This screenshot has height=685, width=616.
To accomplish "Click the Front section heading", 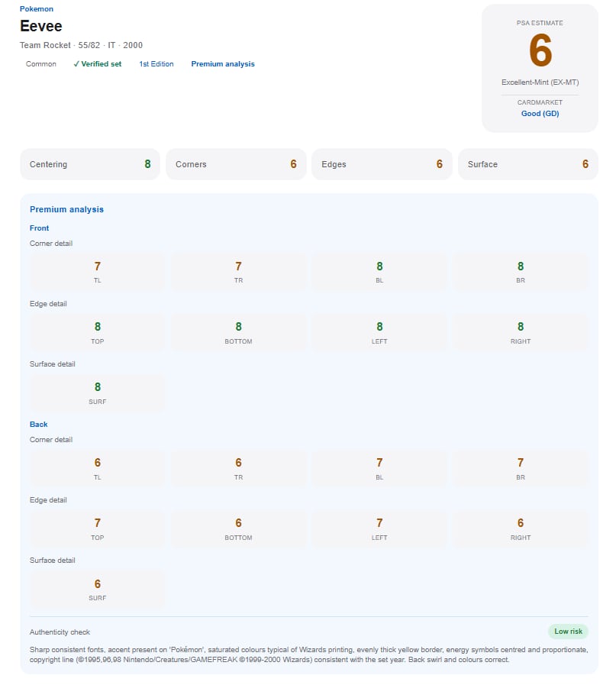I will pyautogui.click(x=39, y=228).
